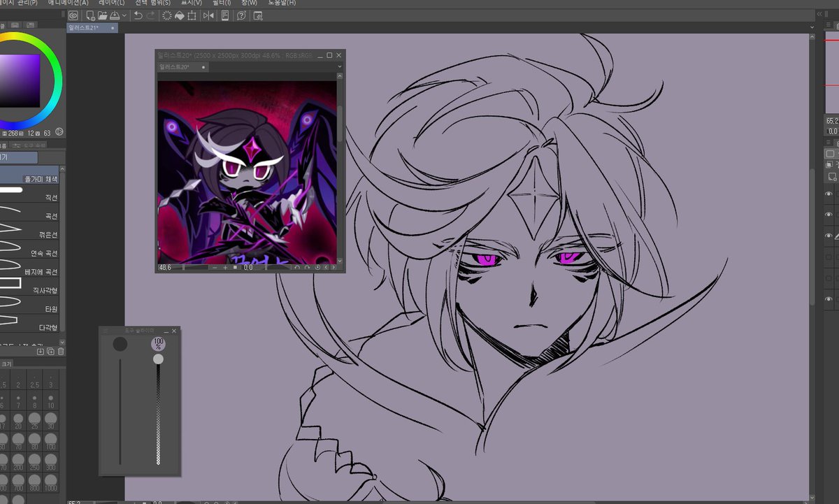Save the illustration with toolbar save icon
This screenshot has height=504, width=839.
(x=115, y=15)
